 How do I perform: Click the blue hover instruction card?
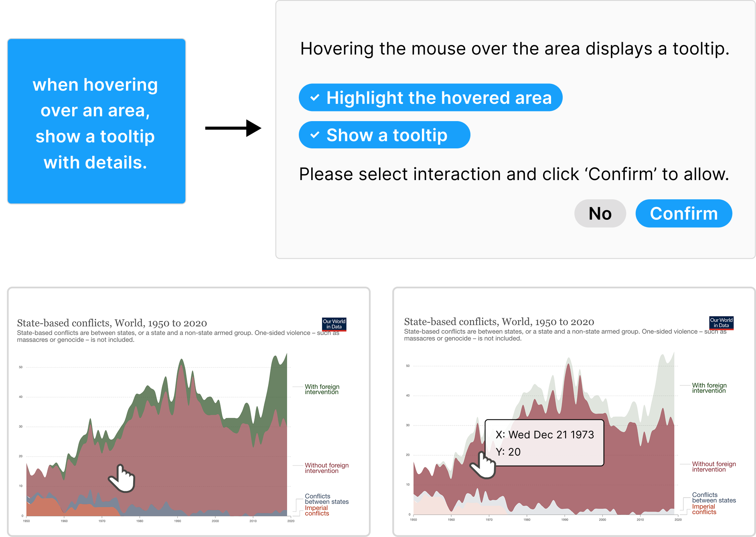coord(96,121)
